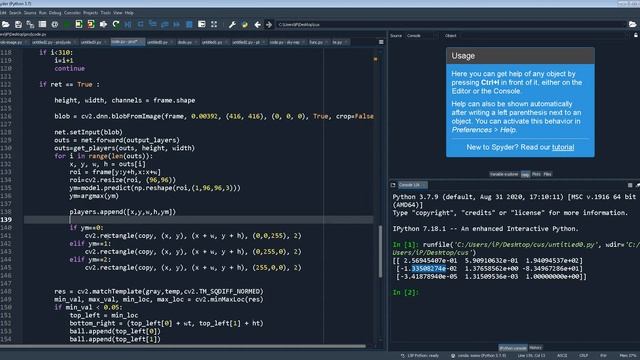Open the Help menu
The width and height of the screenshot is (640, 360).
pyautogui.click(x=129, y=13)
